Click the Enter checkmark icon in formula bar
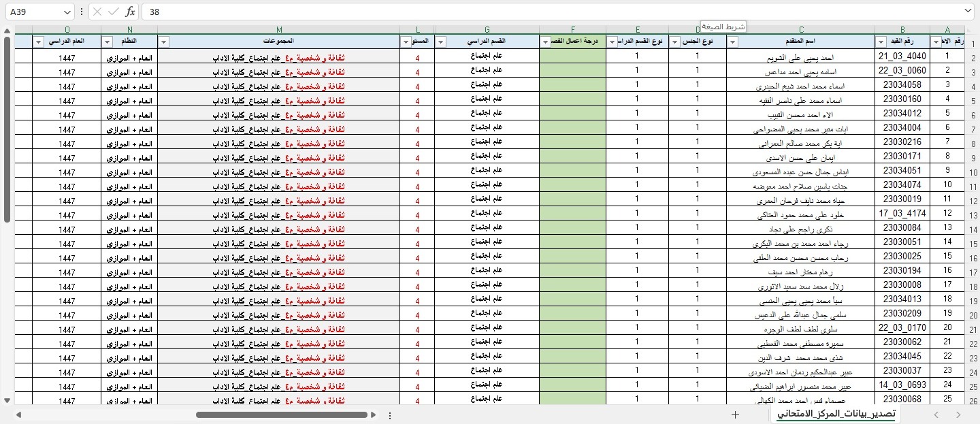Viewport: 980px width, 424px height. tap(114, 12)
